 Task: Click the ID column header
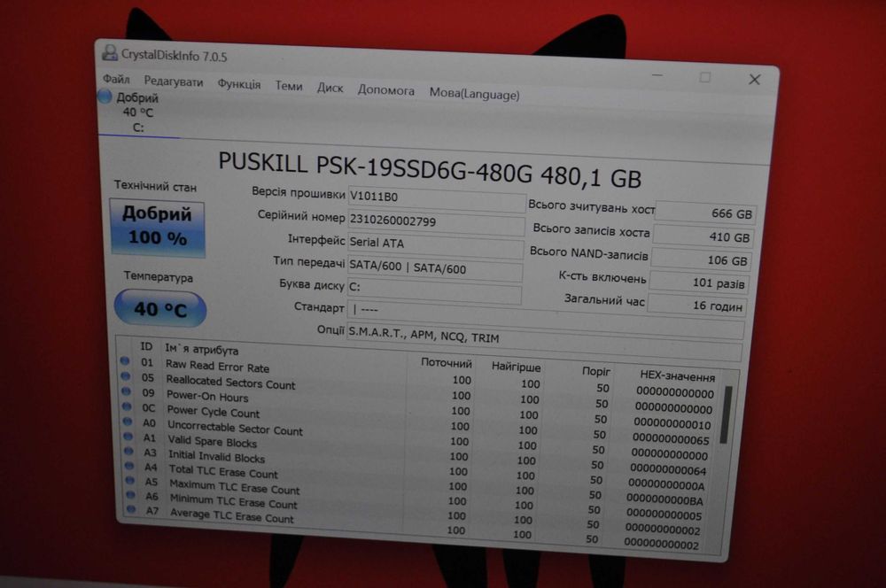click(146, 346)
